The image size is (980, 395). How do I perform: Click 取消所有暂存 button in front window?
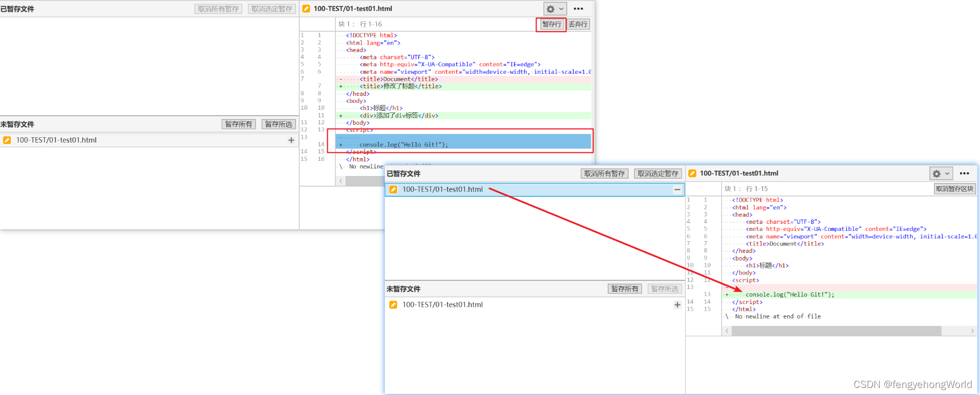pyautogui.click(x=604, y=174)
